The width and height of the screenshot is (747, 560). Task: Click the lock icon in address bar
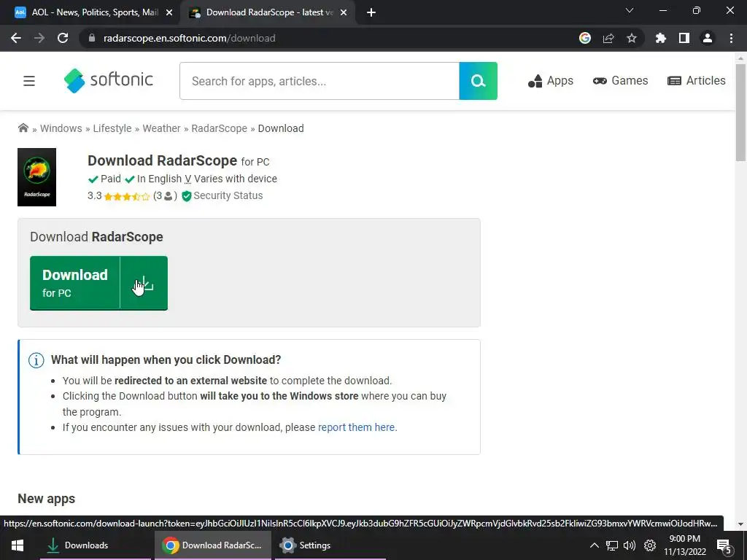coord(92,38)
